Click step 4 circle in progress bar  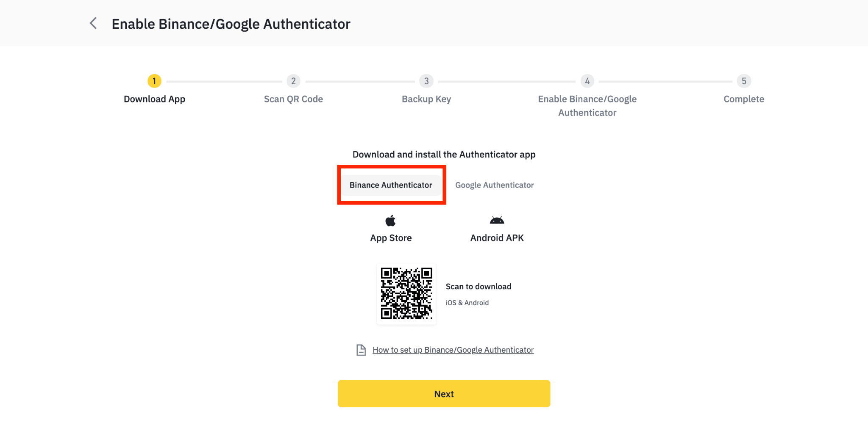click(587, 81)
